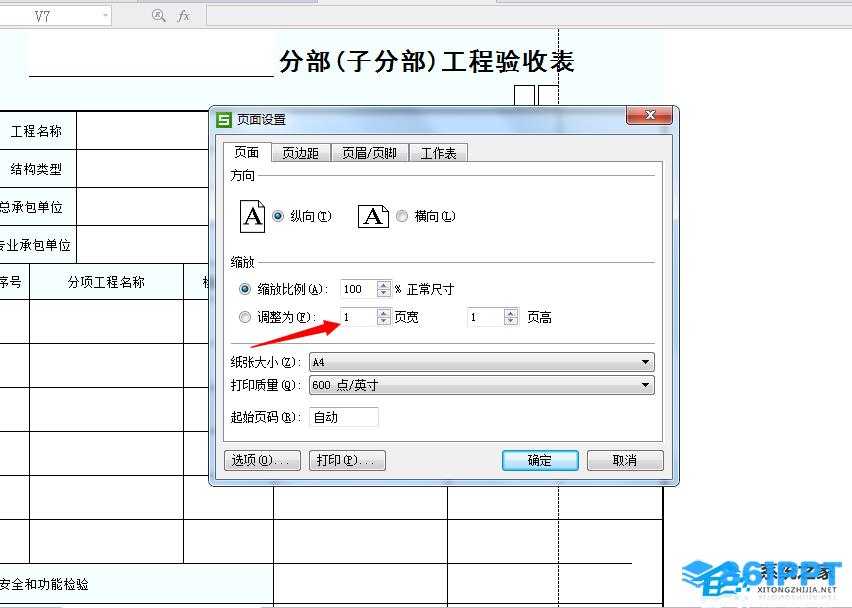Close the Page Setup dialog
852x608 pixels.
pyautogui.click(x=648, y=117)
